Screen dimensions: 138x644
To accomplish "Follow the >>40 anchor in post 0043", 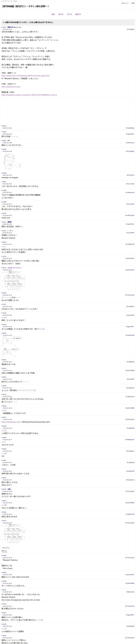I will (x=40, y=620).
